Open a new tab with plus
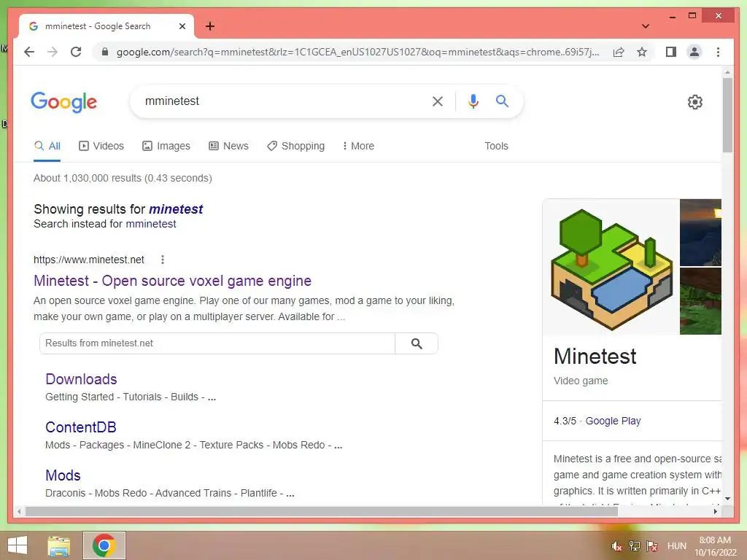This screenshot has height=560, width=747. pyautogui.click(x=209, y=26)
